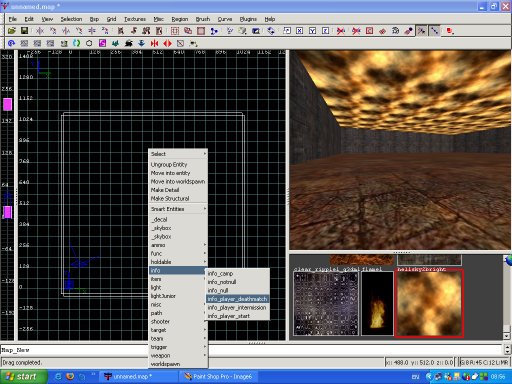Expand the func entity submenu
Image resolution: width=512 pixels, height=384 pixels.
pos(178,254)
